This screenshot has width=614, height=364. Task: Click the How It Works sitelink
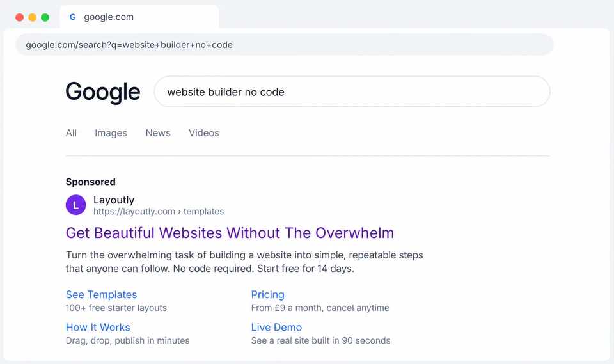[98, 327]
